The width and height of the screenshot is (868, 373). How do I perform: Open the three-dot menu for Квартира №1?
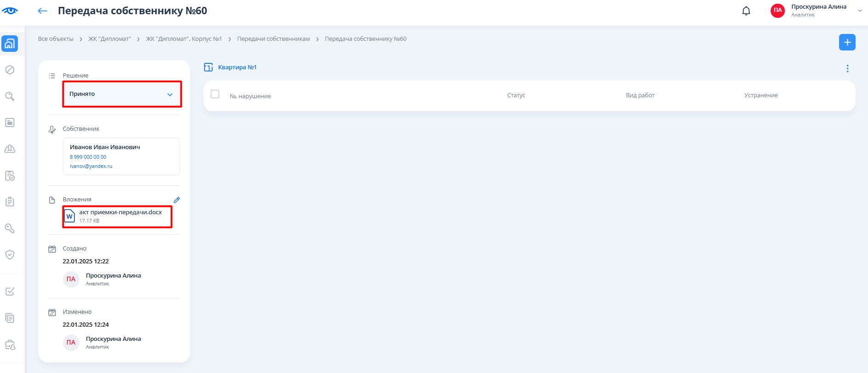[x=847, y=68]
